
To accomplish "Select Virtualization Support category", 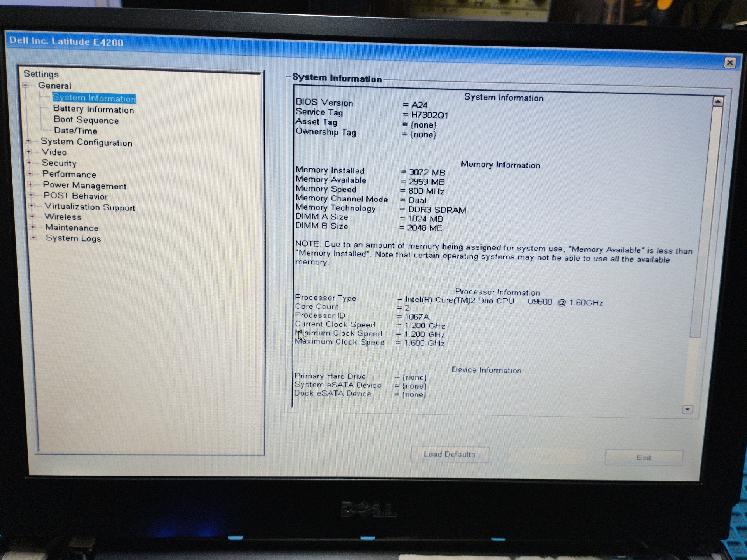I will pos(89,207).
